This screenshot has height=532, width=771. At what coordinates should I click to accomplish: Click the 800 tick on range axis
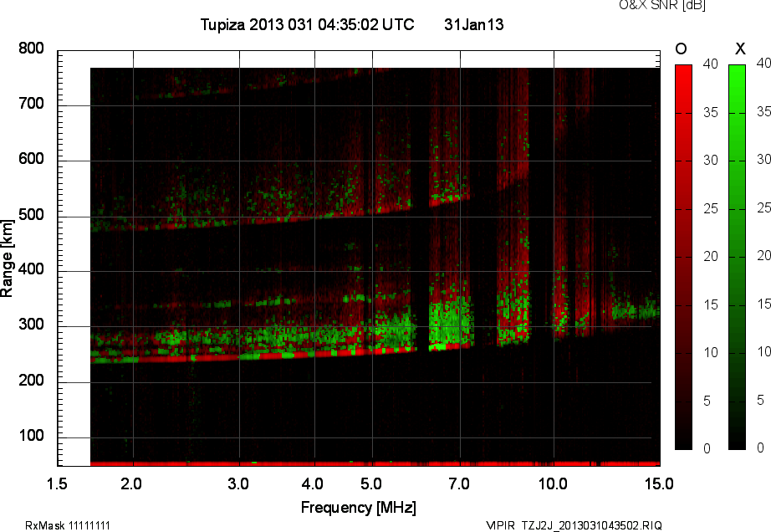tap(31, 49)
